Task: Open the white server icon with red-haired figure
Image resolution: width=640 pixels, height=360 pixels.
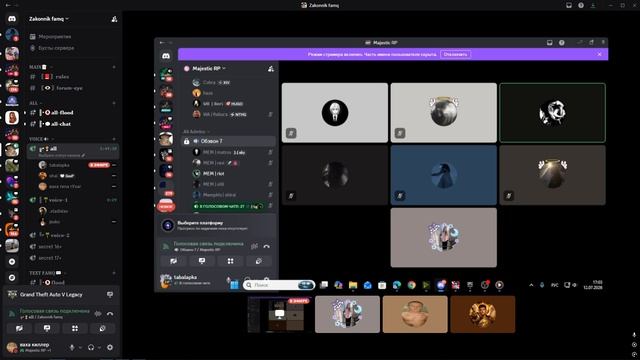Action: [x=12, y=118]
